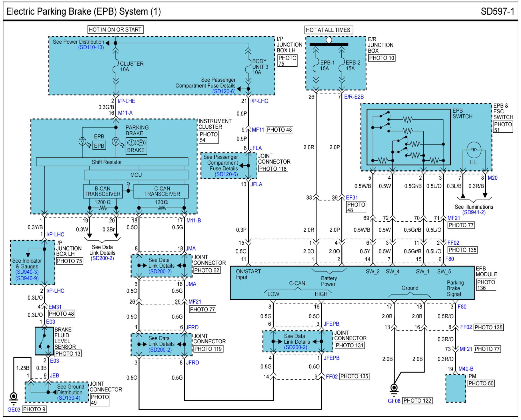Click the CLUSTER 10A fuse symbol
Screen dimensions: 521x420
click(x=115, y=66)
